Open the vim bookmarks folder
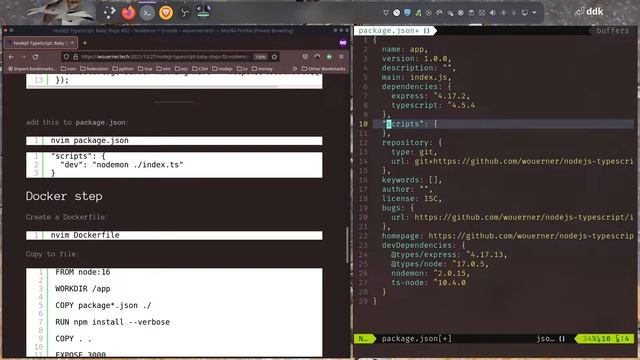This screenshot has height=360, width=640. point(163,69)
